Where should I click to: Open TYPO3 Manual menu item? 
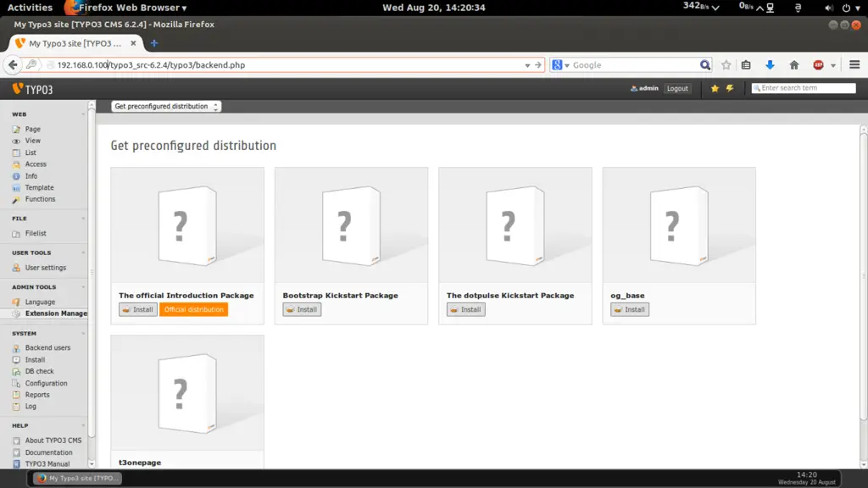(x=47, y=464)
